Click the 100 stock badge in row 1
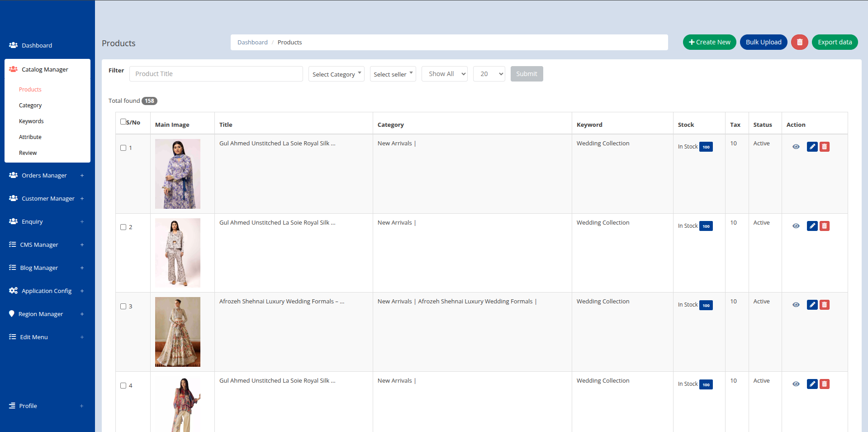The image size is (868, 432). tap(706, 147)
